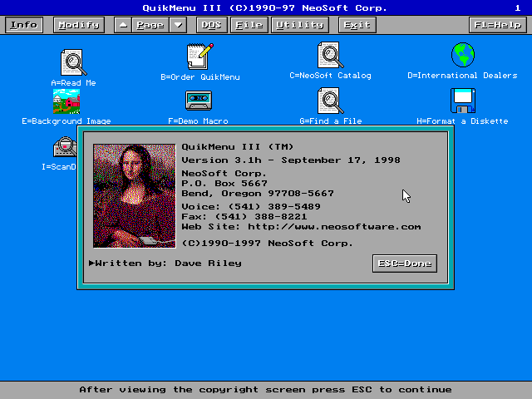Run the Demo Macro cassette icon
Screen dimensions: 532x399
[x=199, y=101]
